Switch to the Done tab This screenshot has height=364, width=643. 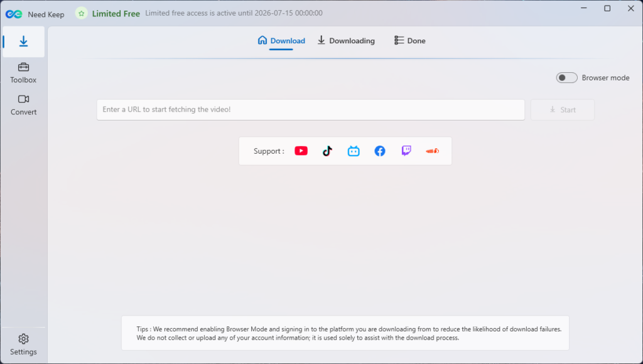[x=409, y=41]
